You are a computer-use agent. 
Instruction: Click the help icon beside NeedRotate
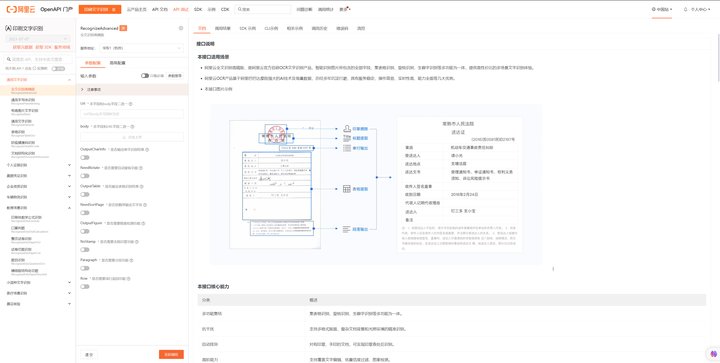[141, 168]
